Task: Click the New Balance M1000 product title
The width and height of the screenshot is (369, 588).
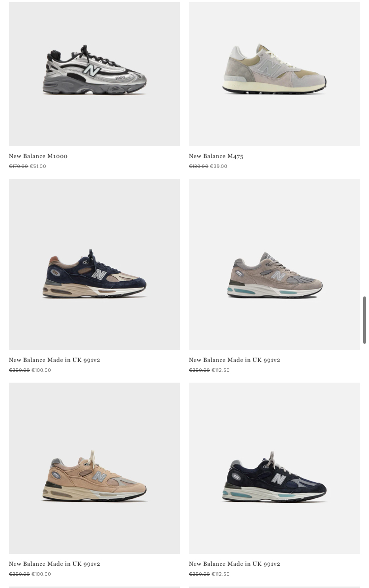Action: coord(38,156)
